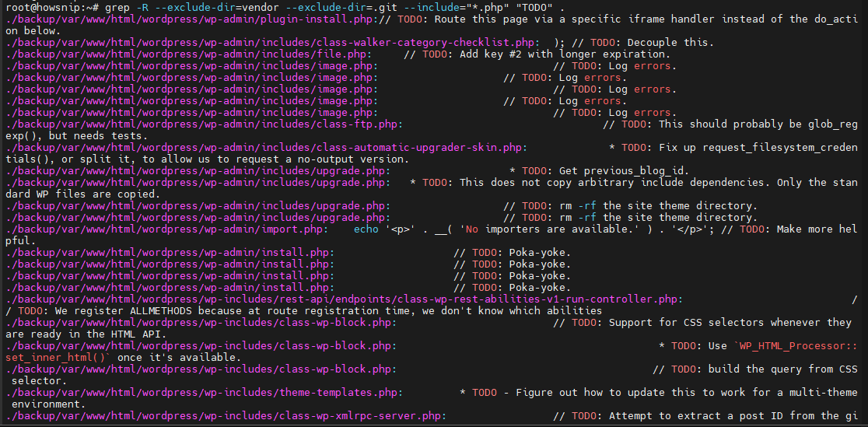Image resolution: width=868 pixels, height=427 pixels.
Task: Click the includes/file.php path
Action: click(x=185, y=54)
